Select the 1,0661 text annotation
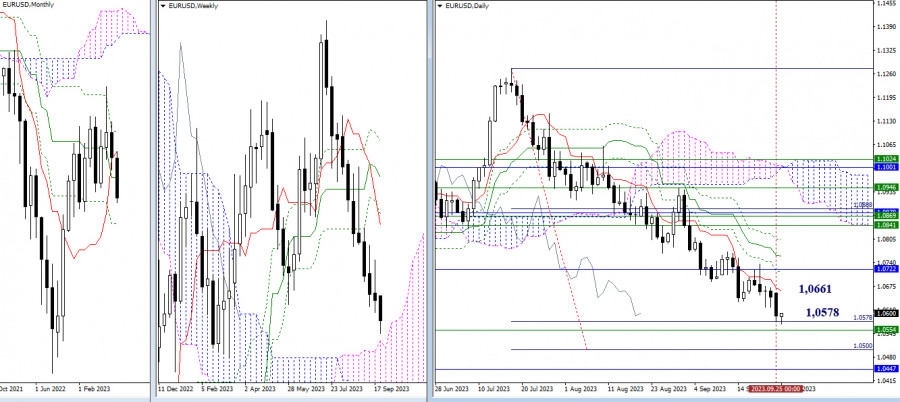Image resolution: width=900 pixels, height=402 pixels. pyautogui.click(x=814, y=289)
